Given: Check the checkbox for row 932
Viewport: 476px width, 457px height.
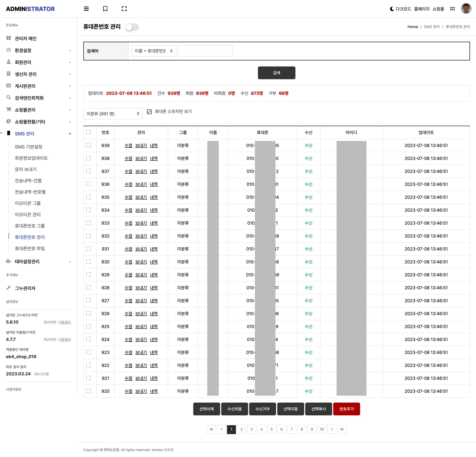Looking at the screenshot, I should pyautogui.click(x=88, y=236).
